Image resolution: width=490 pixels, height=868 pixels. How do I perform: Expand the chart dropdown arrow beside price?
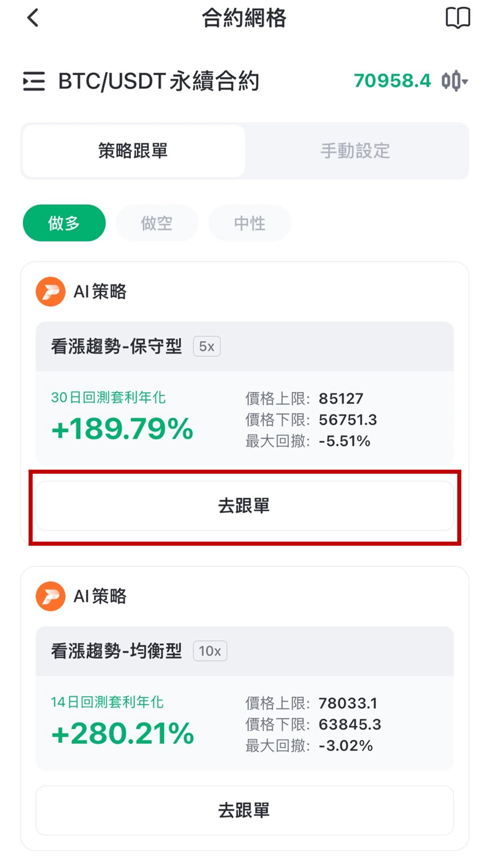465,81
